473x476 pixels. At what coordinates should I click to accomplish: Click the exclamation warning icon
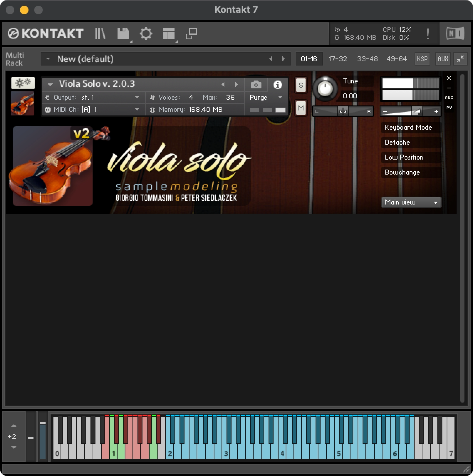point(427,34)
